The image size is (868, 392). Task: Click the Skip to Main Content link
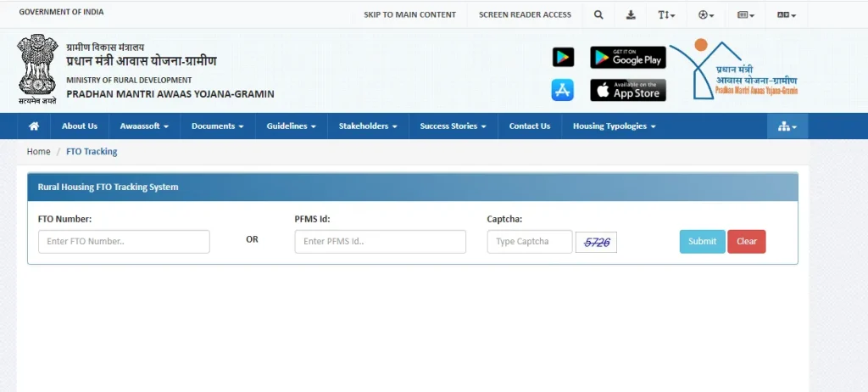coord(409,15)
